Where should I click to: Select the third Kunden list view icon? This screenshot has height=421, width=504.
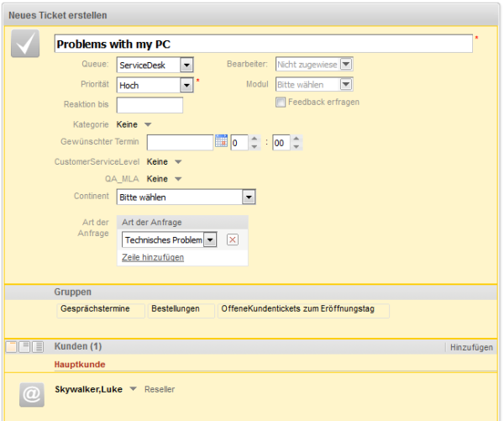coord(38,347)
